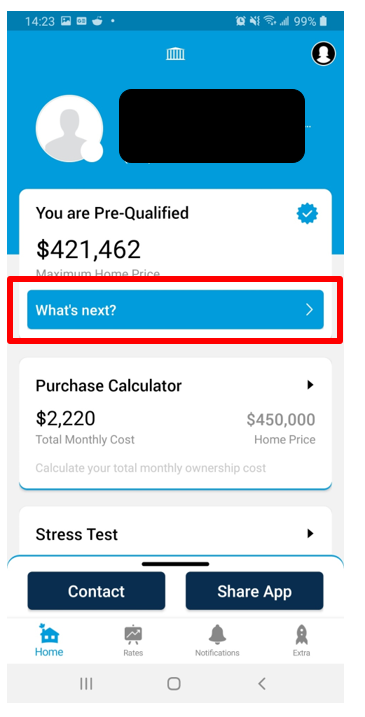Tap the blue verified checkmark badge
Screen dimensions: 365x717
[x=307, y=213]
